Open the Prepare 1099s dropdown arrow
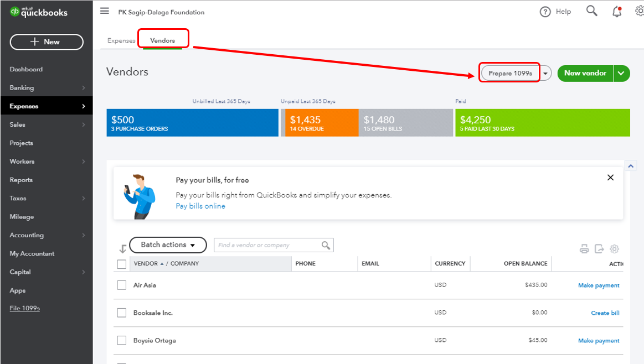The height and width of the screenshot is (364, 644). 545,74
